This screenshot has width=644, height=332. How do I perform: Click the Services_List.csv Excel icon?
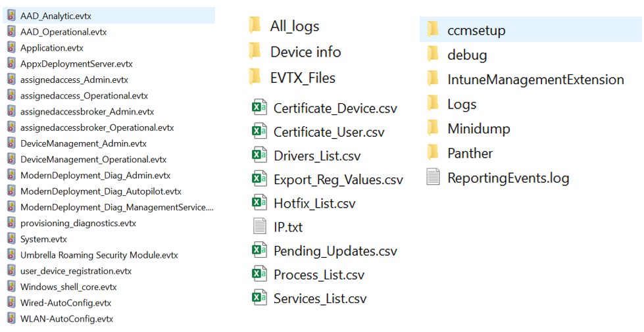coord(259,298)
